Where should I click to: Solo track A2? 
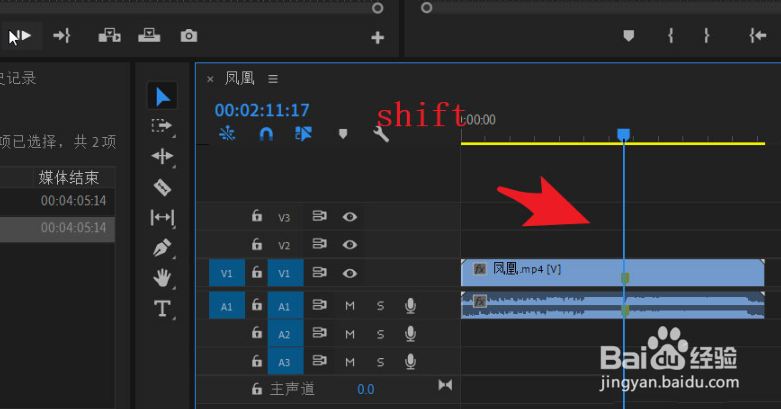pos(381,334)
